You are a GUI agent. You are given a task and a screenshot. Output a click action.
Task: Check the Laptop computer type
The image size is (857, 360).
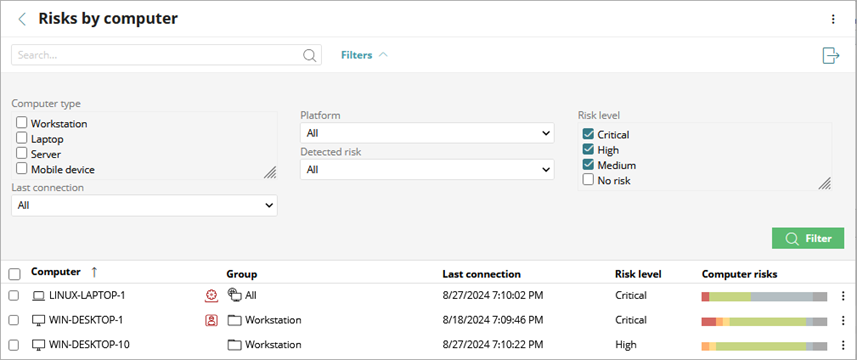(21, 138)
